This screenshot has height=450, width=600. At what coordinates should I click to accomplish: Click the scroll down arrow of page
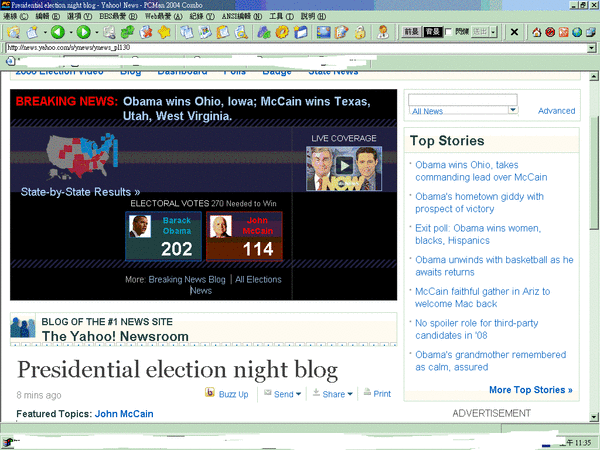coord(593,417)
